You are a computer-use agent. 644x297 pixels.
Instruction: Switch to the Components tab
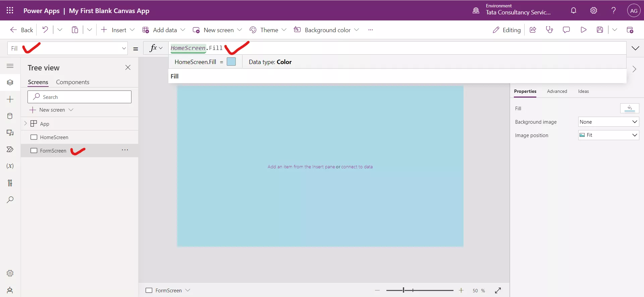coord(72,82)
